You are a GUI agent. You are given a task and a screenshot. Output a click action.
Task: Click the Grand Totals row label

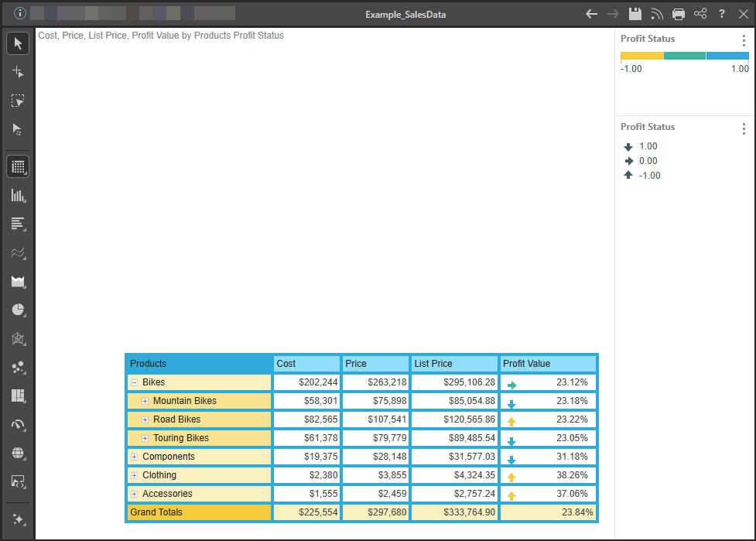click(x=156, y=512)
